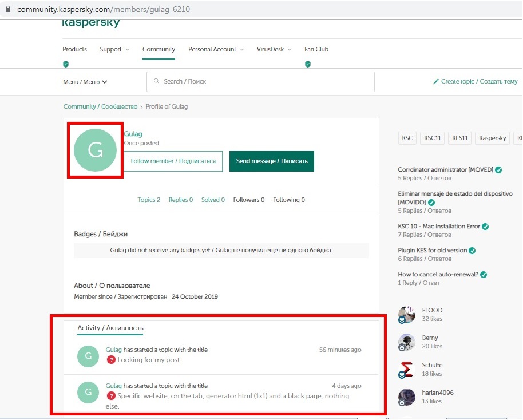
Task: Click Follow member / Подписаться button
Action: click(173, 161)
